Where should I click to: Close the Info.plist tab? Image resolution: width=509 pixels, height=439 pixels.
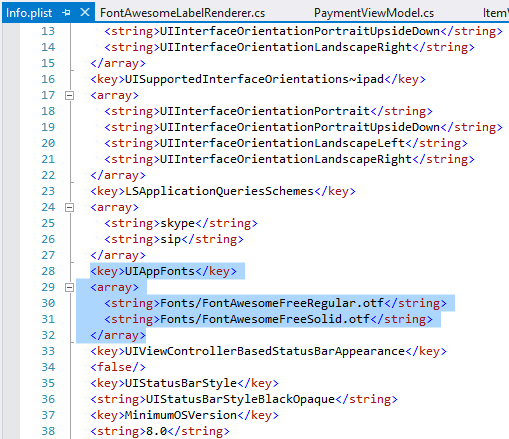(x=85, y=13)
